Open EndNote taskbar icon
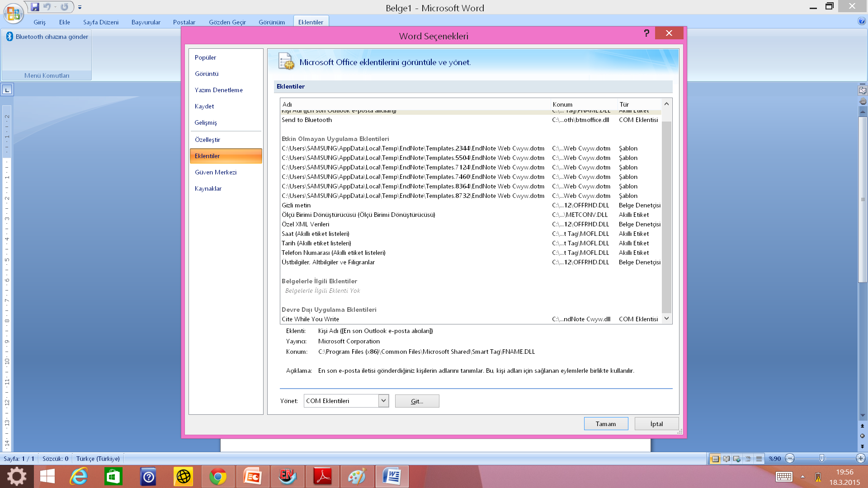868x488 pixels. [287, 477]
